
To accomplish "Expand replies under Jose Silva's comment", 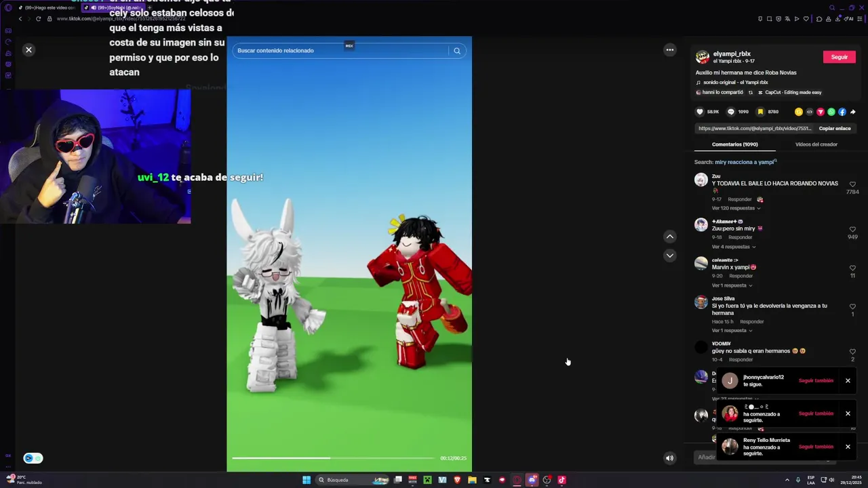I will coord(732,330).
